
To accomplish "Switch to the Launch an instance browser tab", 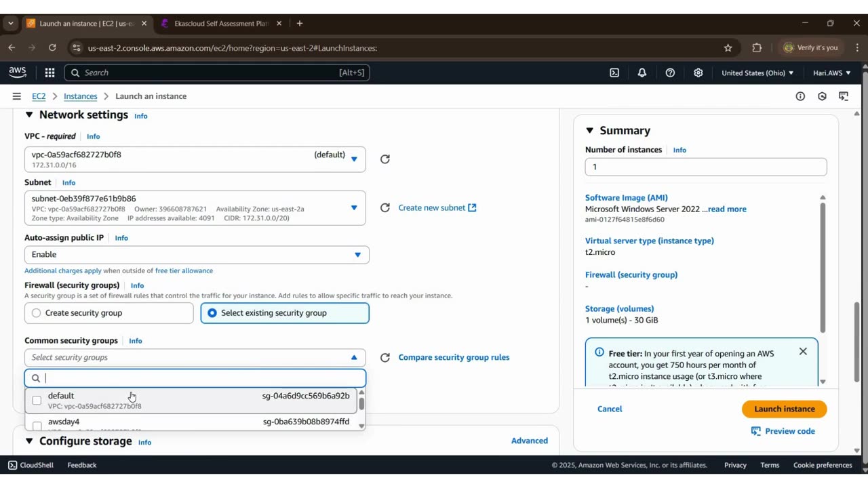I will (87, 23).
